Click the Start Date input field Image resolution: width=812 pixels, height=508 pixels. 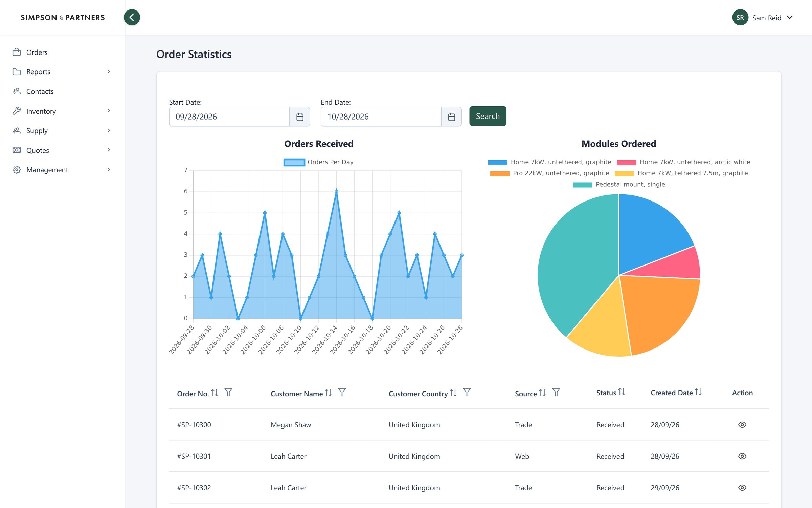point(229,117)
